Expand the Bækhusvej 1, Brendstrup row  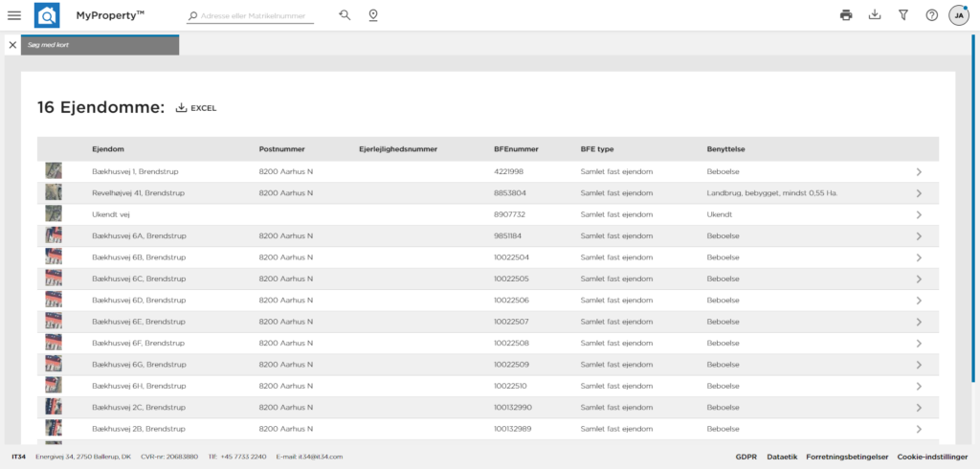point(918,171)
